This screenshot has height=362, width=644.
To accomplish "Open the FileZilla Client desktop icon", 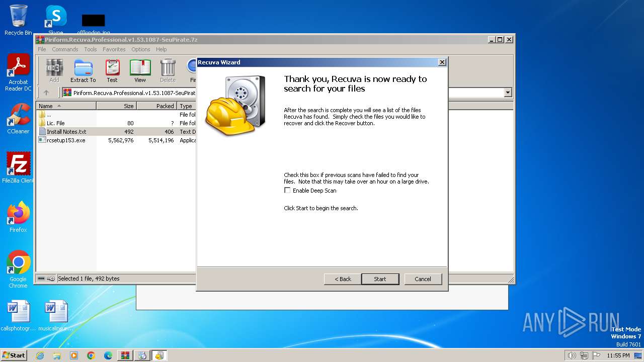I will click(x=18, y=167).
